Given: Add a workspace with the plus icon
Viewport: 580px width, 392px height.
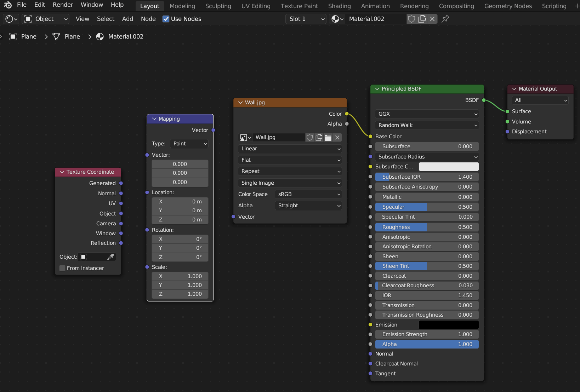Looking at the screenshot, I should (x=576, y=6).
